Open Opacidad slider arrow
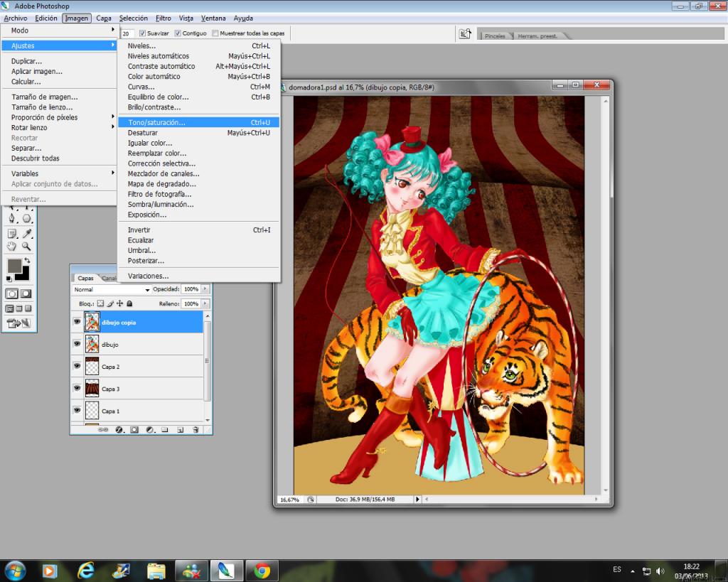 205,289
